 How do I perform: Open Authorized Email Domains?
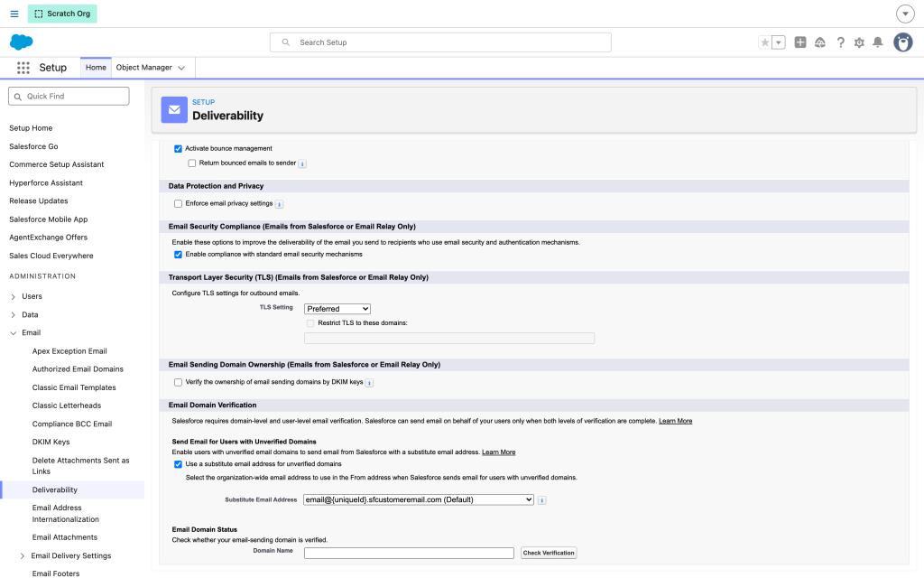[78, 369]
